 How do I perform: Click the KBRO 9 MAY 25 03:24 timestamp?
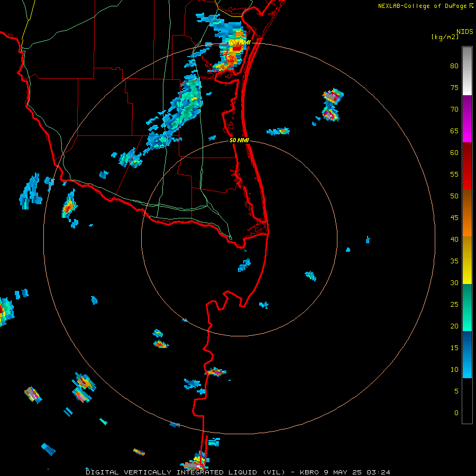click(x=345, y=472)
